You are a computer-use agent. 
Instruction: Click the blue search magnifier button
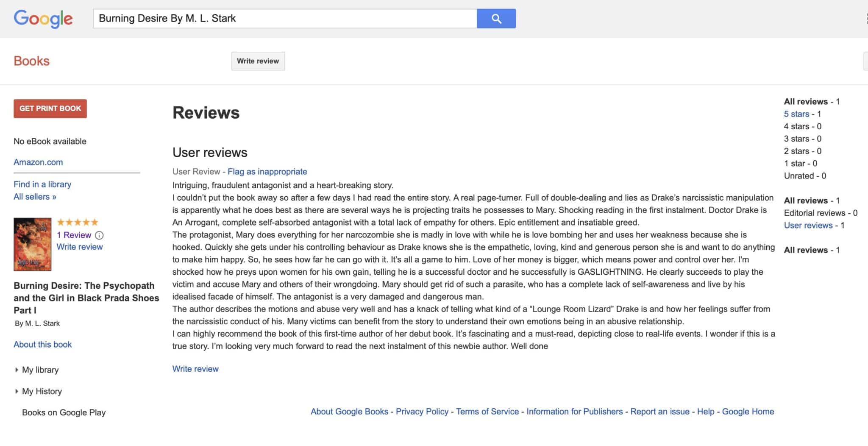(496, 19)
